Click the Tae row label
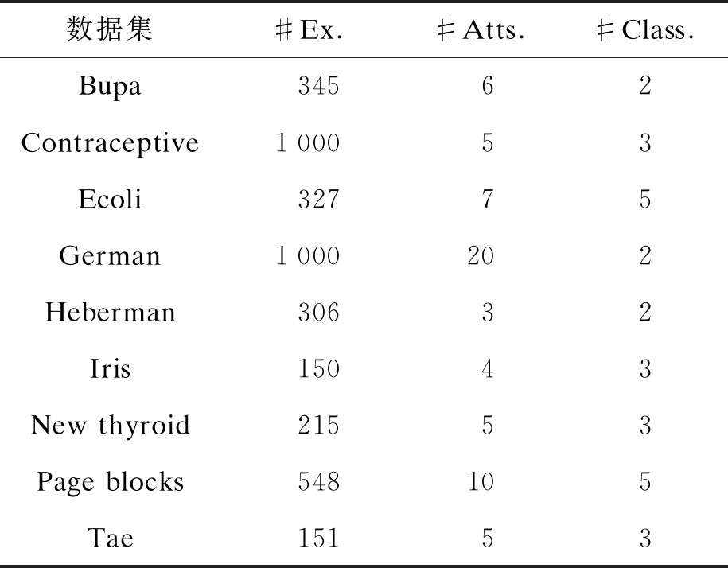728x568 pixels. [110, 539]
